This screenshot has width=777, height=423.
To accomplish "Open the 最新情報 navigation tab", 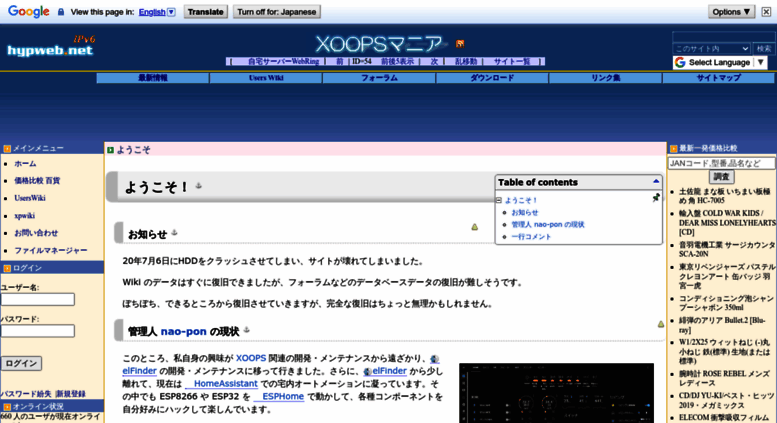I will pyautogui.click(x=153, y=78).
